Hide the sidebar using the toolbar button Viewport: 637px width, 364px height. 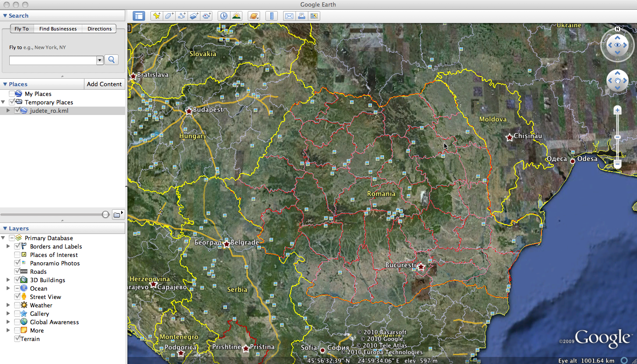click(139, 16)
